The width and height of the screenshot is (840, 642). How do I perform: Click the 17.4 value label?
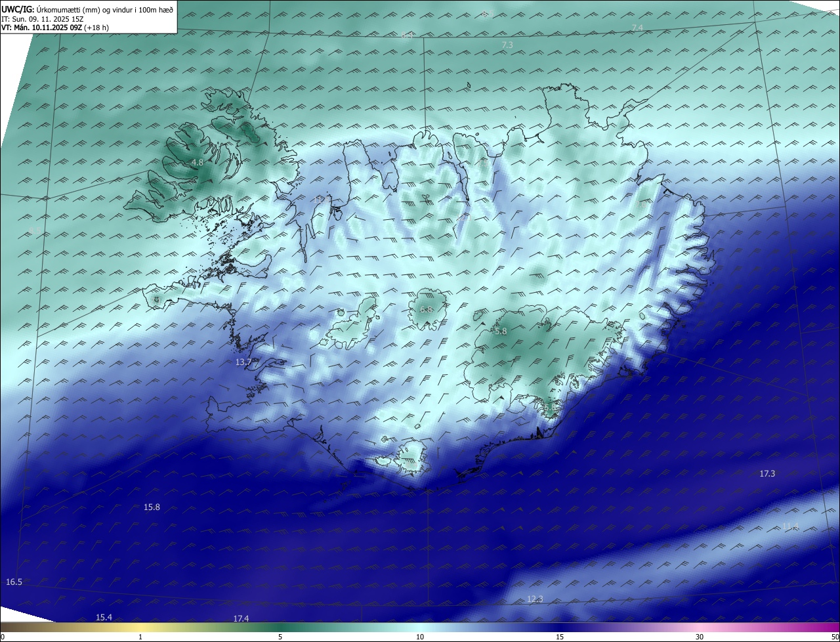click(241, 618)
